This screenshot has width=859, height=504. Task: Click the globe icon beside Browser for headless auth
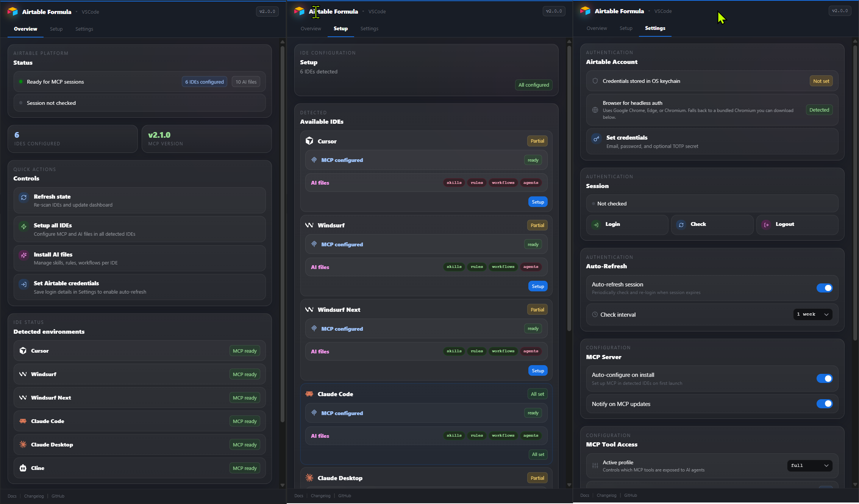(x=595, y=110)
